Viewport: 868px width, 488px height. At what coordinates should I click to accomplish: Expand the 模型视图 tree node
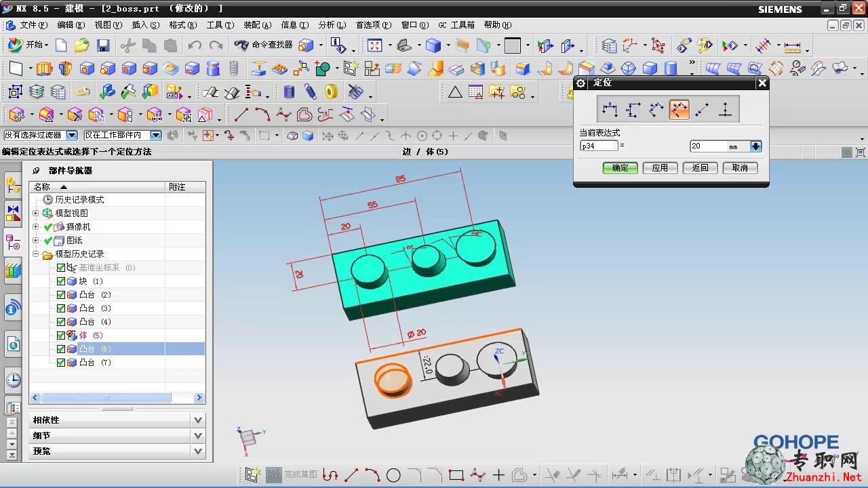coord(36,213)
